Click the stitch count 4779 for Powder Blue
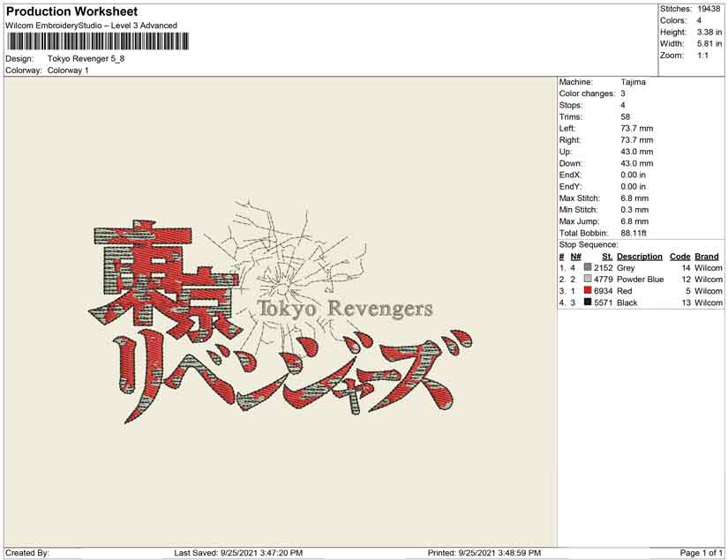This screenshot has width=728, height=560. point(603,280)
